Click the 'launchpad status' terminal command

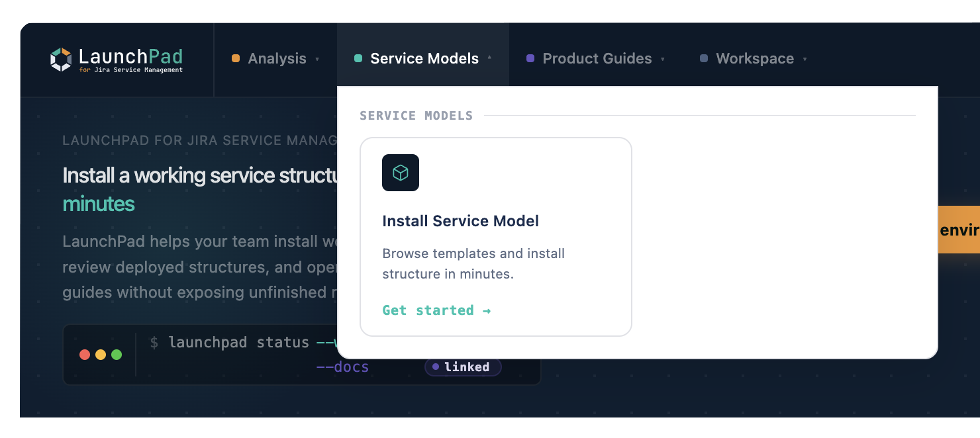[x=238, y=343]
